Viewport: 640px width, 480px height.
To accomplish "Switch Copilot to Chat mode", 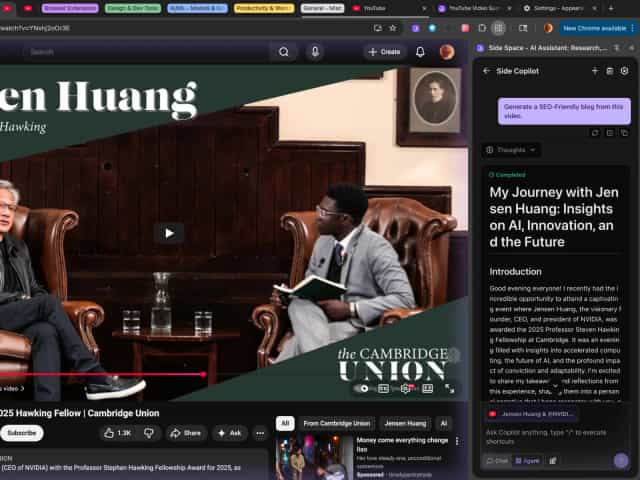I will [497, 461].
